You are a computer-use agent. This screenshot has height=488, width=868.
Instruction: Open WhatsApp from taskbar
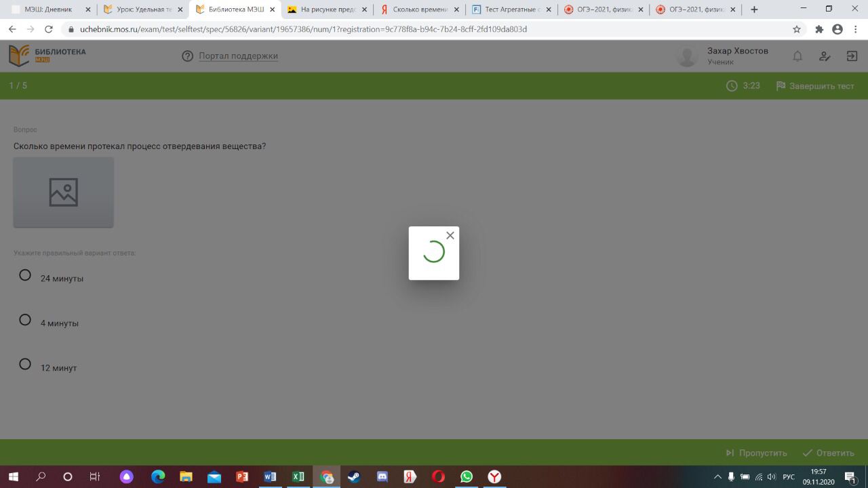(x=467, y=476)
